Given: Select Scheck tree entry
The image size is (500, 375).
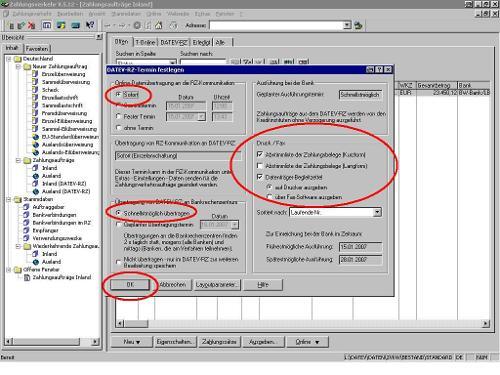Looking at the screenshot, I should [50, 90].
